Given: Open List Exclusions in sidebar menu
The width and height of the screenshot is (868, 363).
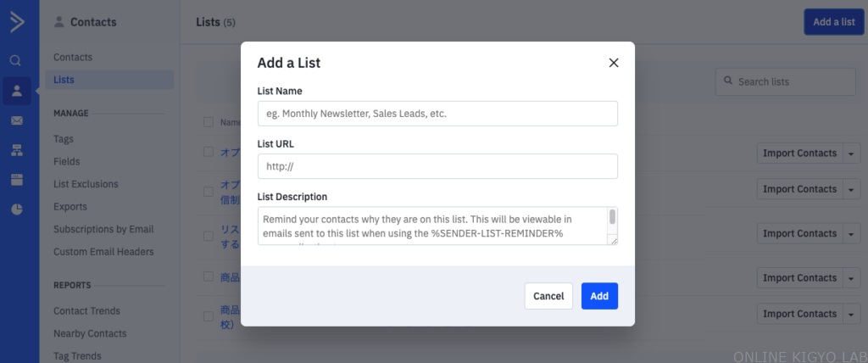Looking at the screenshot, I should click(86, 184).
